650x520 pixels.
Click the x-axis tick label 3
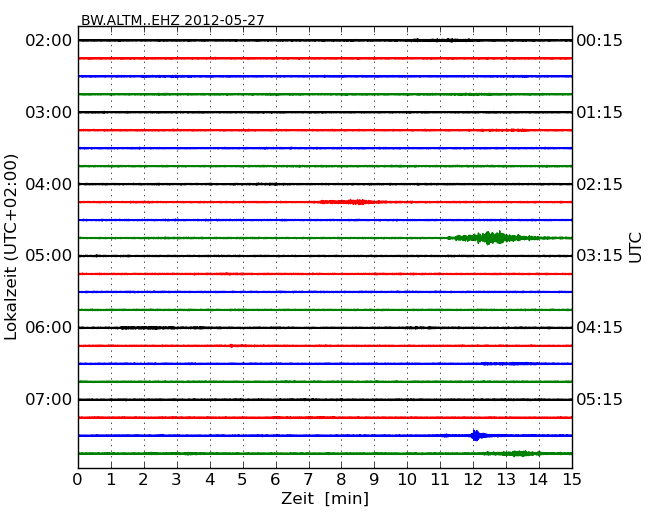click(x=176, y=479)
